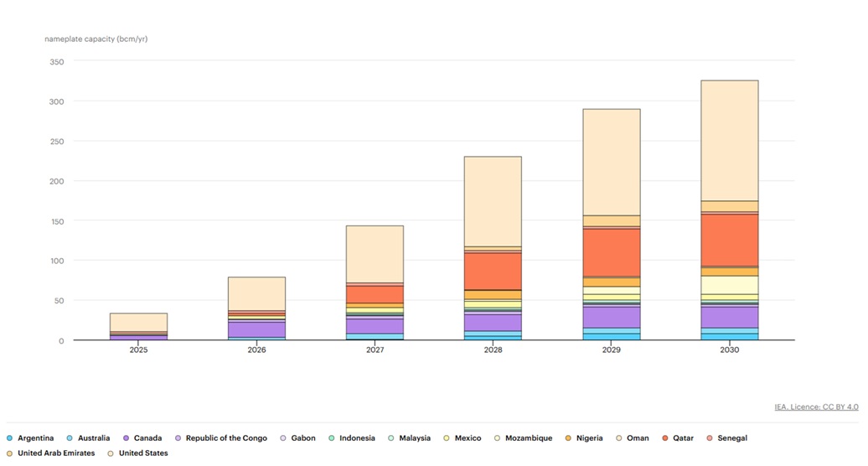Click the Indonesia green legend dot
This screenshot has height=466, width=868.
[x=332, y=438]
